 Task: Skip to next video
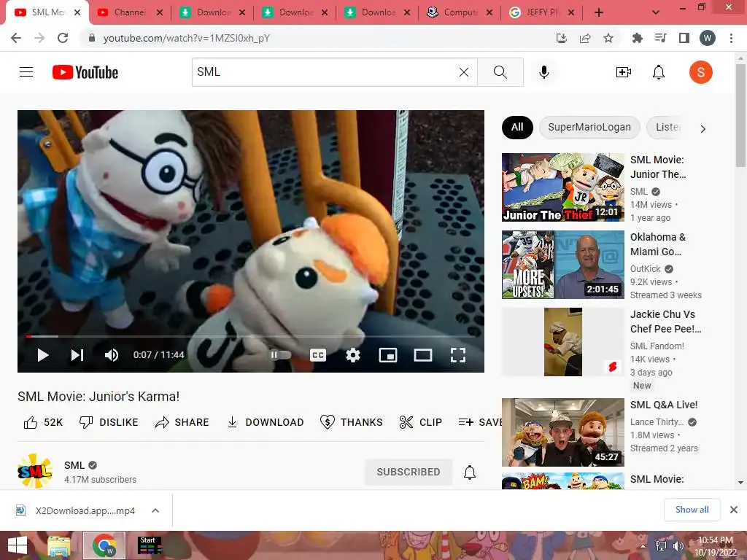tap(77, 355)
